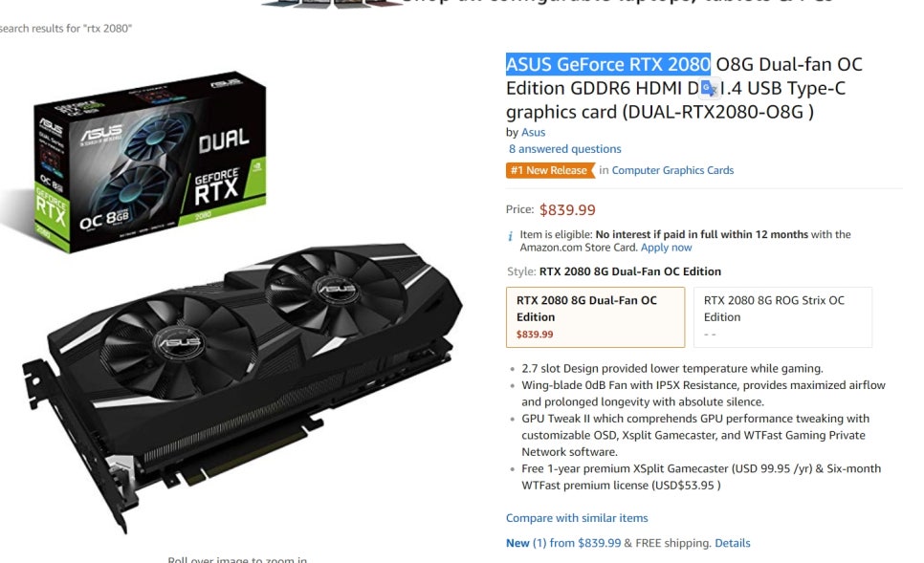The image size is (924, 563).
Task: Click the $839.99 price
Action: [x=567, y=209]
